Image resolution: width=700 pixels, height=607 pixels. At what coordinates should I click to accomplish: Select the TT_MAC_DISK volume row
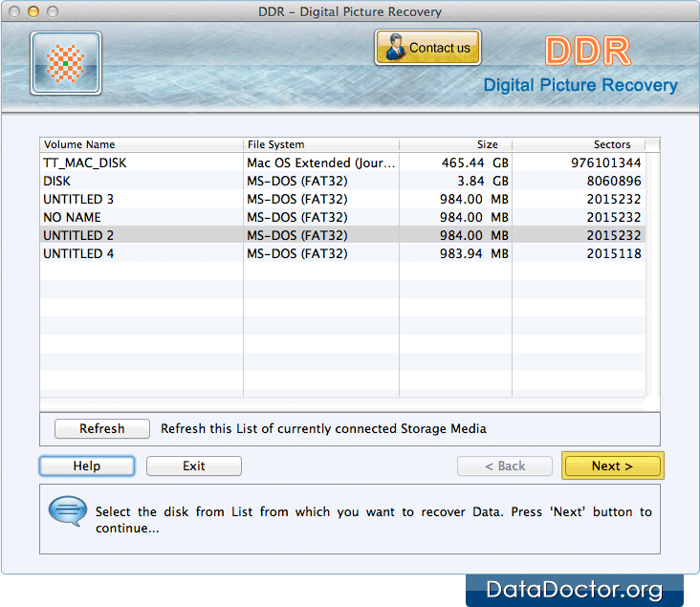[342, 163]
